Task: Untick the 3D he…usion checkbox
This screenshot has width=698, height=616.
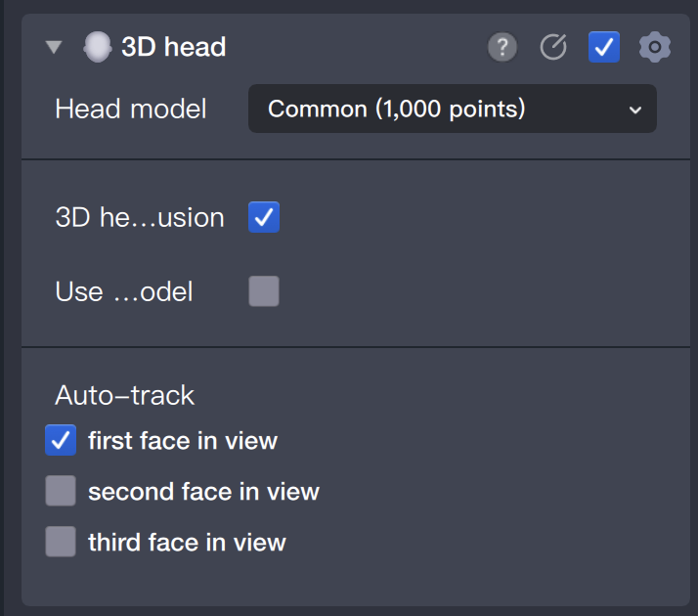Action: click(264, 217)
